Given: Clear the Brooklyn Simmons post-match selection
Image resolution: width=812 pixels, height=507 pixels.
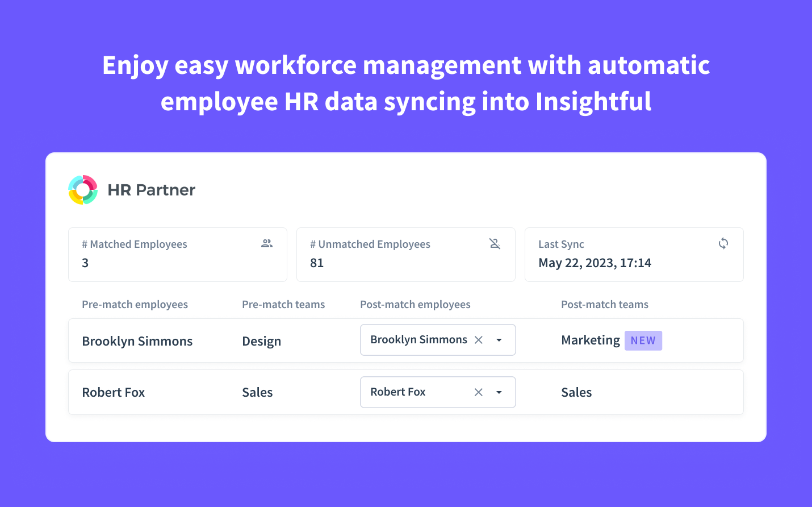Looking at the screenshot, I should click(479, 340).
